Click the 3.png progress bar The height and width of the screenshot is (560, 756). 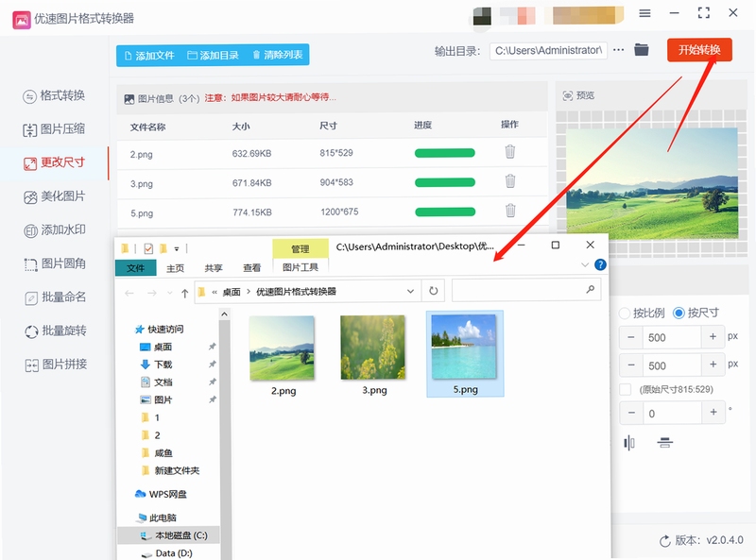(445, 182)
